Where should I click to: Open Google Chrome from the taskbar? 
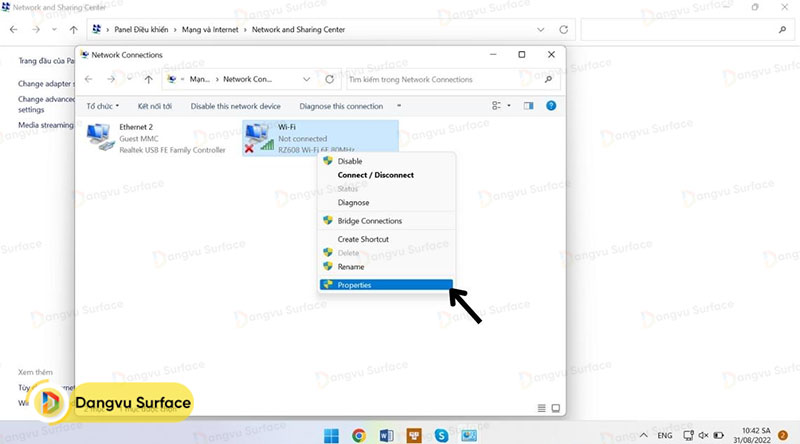[x=359, y=435]
